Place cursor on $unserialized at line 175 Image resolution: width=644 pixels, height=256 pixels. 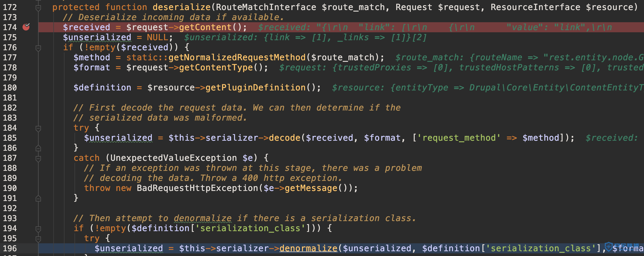coord(97,37)
